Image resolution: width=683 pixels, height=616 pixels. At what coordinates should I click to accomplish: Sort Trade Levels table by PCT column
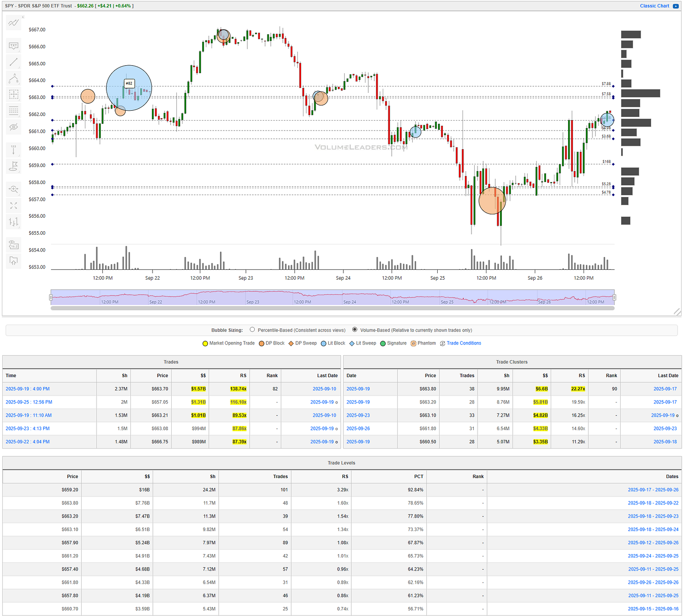[388, 476]
